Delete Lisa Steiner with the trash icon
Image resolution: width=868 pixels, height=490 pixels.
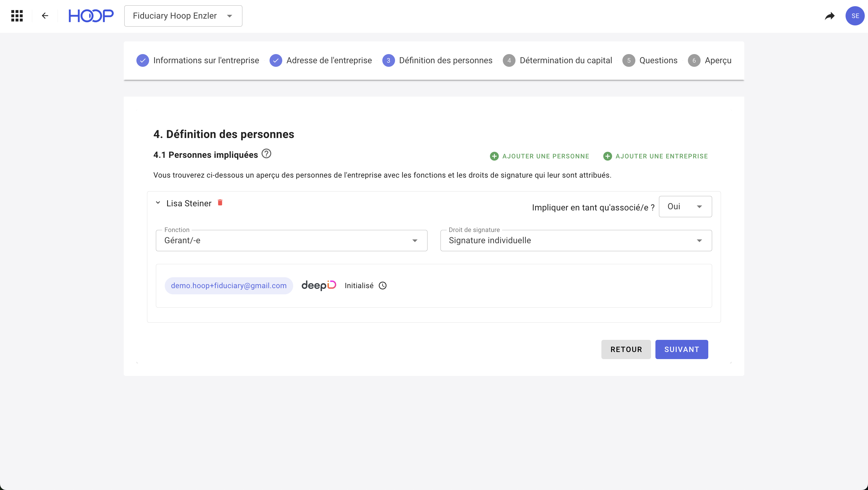point(220,203)
